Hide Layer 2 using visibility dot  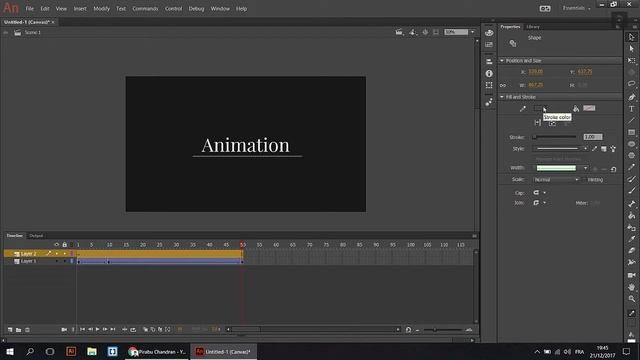coord(57,253)
